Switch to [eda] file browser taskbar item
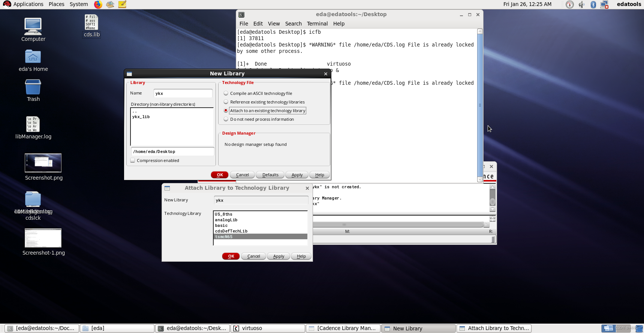This screenshot has height=333, width=644. point(117,328)
